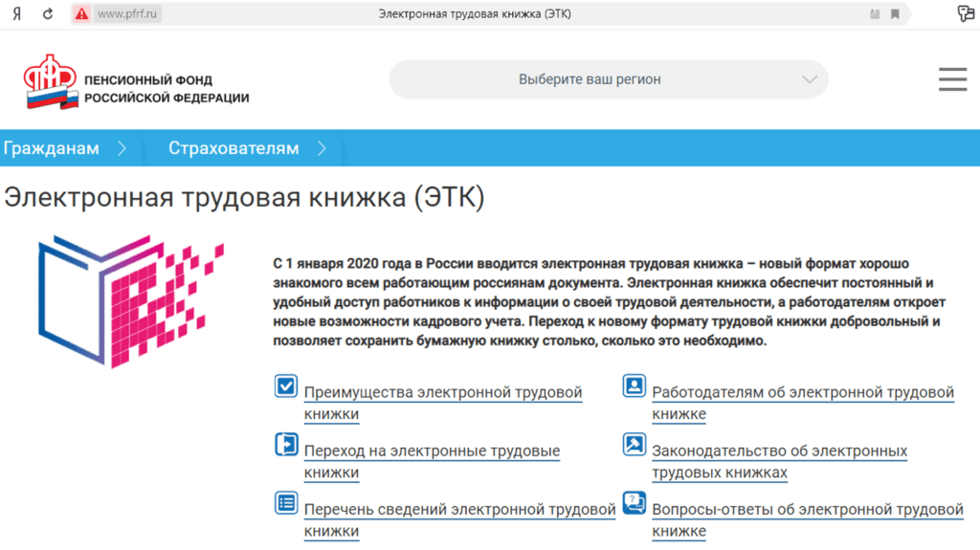Expand the chevron next to Гражданам
Image resolution: width=980 pixels, height=550 pixels.
pyautogui.click(x=122, y=148)
